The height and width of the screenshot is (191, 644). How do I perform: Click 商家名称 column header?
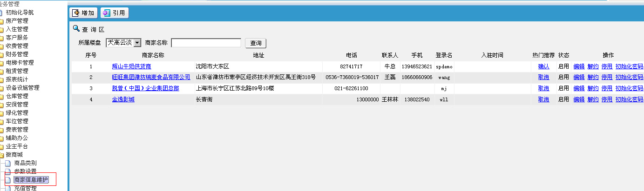(x=153, y=55)
